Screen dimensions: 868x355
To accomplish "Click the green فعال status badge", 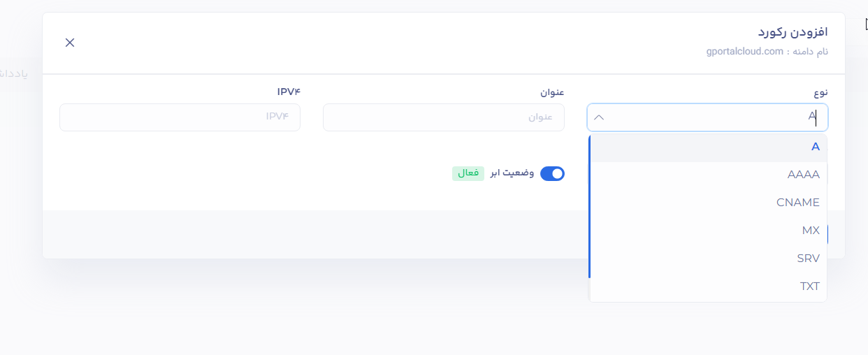I will 468,173.
